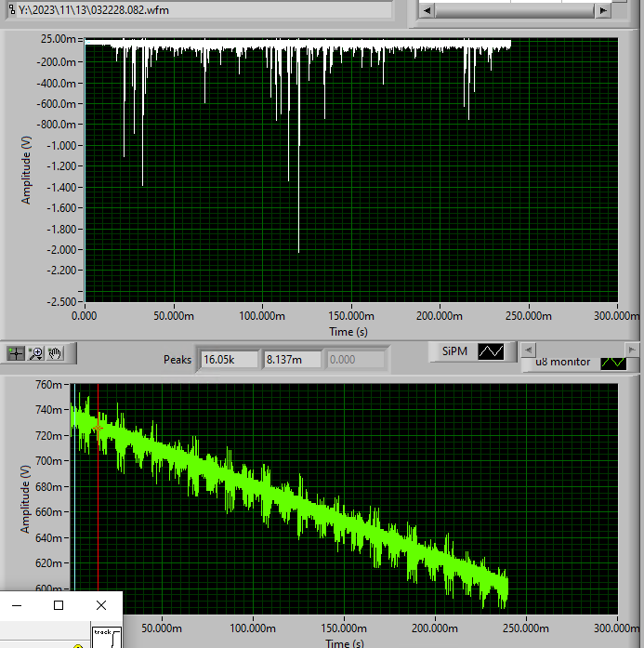
Task: Click the Amplitude (V) title of lower graph
Action: coord(25,499)
